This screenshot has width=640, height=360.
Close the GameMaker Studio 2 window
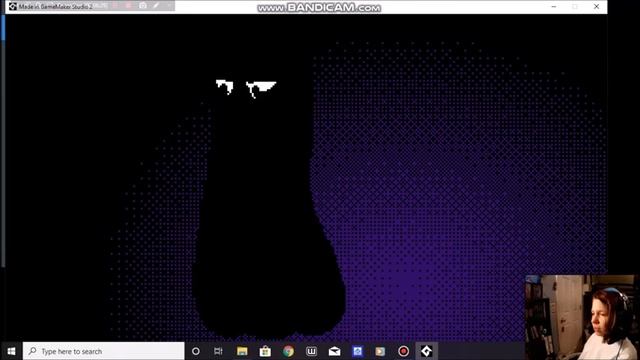pyautogui.click(x=596, y=7)
